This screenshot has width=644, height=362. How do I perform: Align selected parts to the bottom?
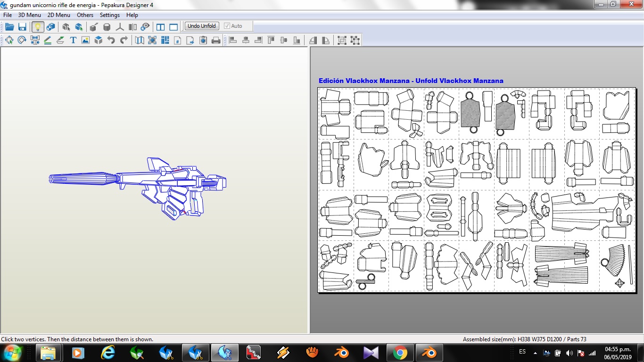297,41
